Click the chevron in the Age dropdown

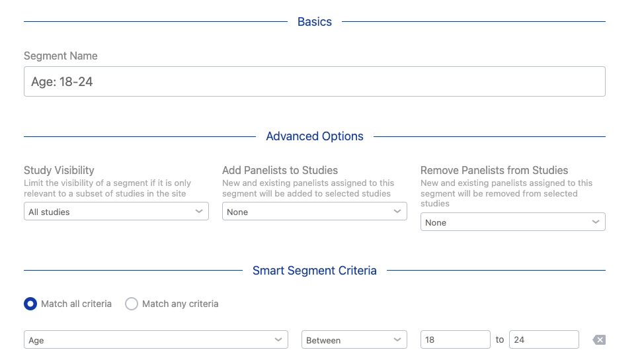pos(278,339)
